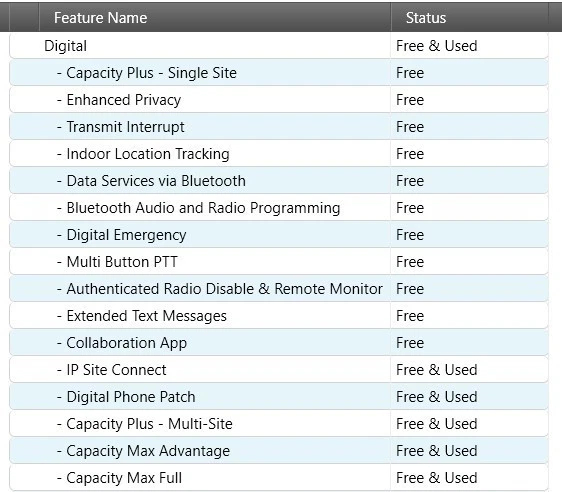Select the Data Services via Bluetooth row
Viewport: 562px width, 492px height.
pos(279,181)
